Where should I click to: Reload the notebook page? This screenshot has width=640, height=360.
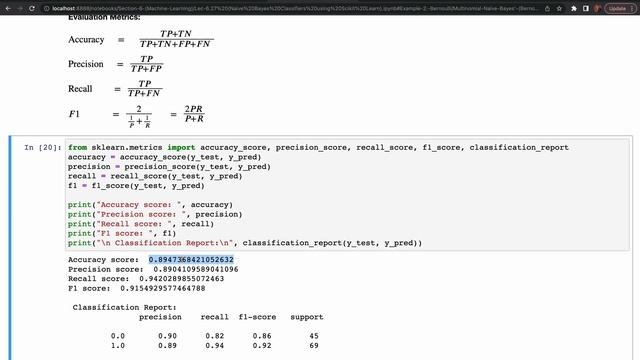(x=32, y=8)
